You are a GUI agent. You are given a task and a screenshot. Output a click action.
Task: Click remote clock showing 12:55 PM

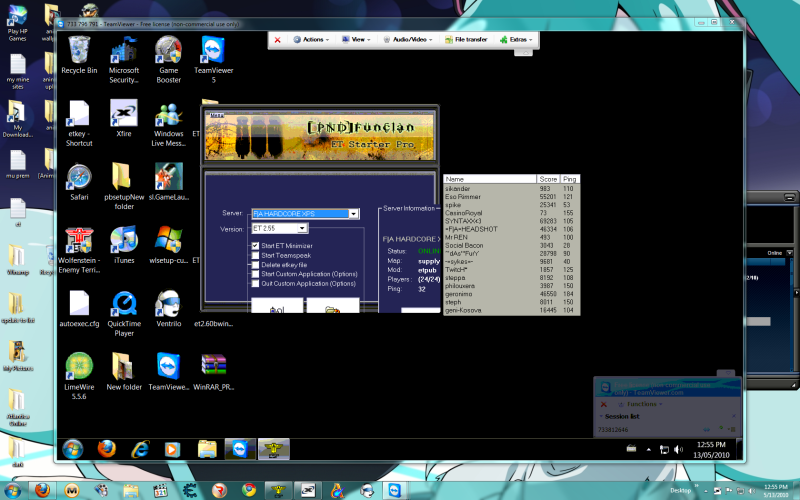pos(711,449)
